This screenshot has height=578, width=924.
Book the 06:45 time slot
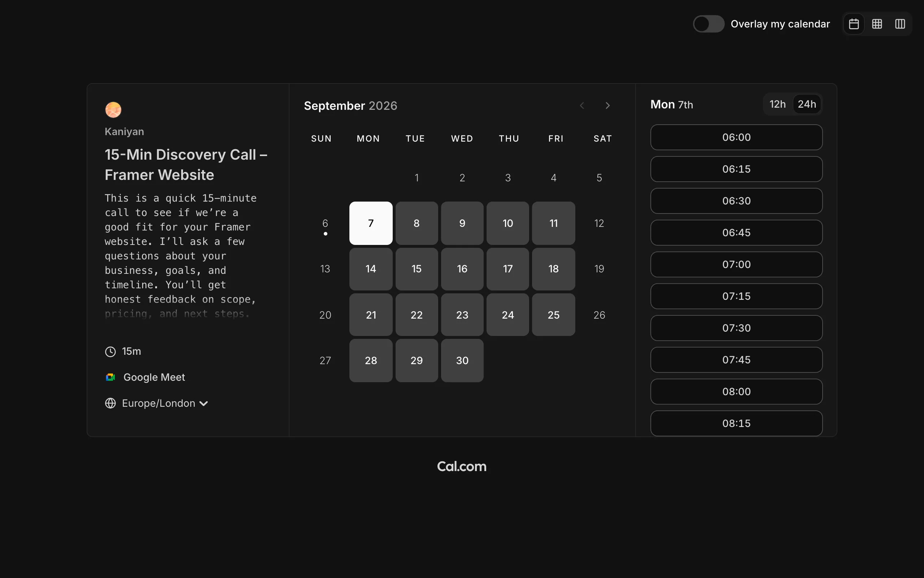coord(736,232)
